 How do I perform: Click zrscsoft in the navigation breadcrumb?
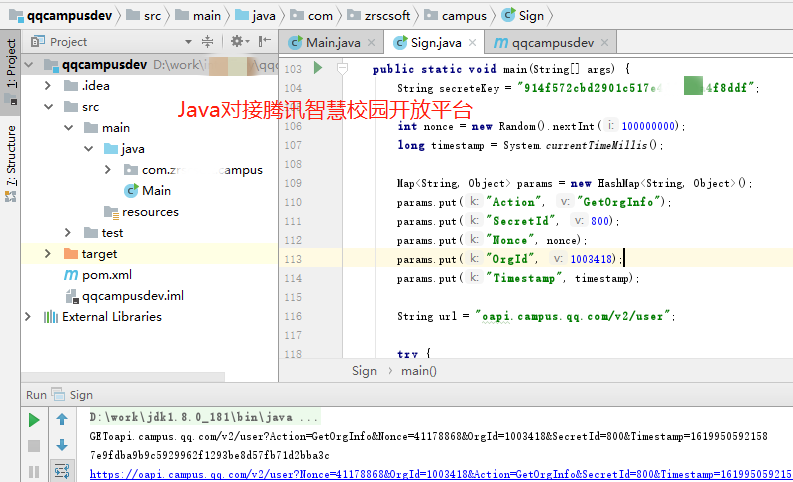click(379, 16)
